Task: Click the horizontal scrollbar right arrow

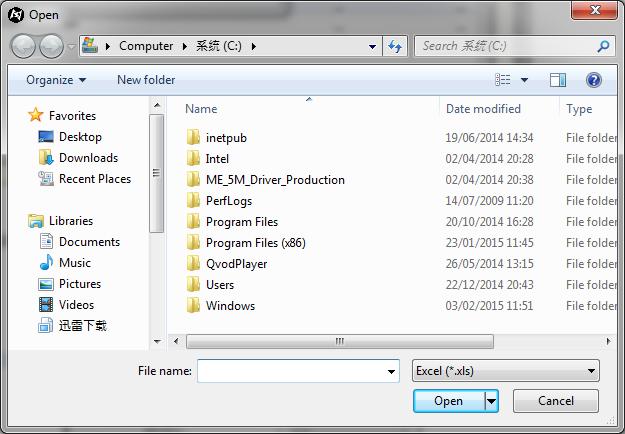Action: [608, 342]
